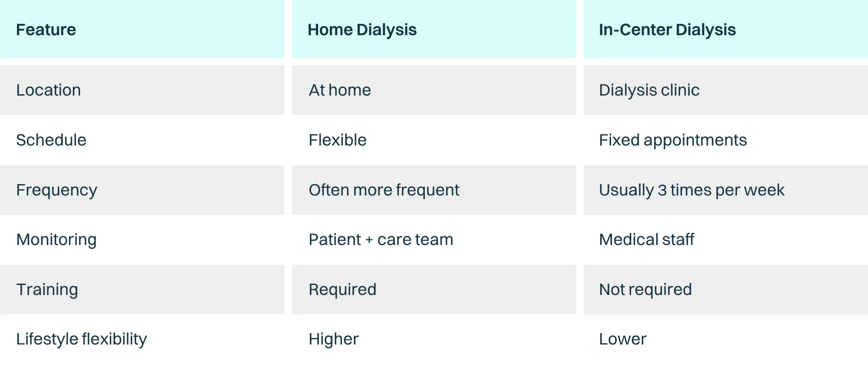Click the "Fixed appointments" cell
The width and height of the screenshot is (868, 371).
(x=673, y=140)
